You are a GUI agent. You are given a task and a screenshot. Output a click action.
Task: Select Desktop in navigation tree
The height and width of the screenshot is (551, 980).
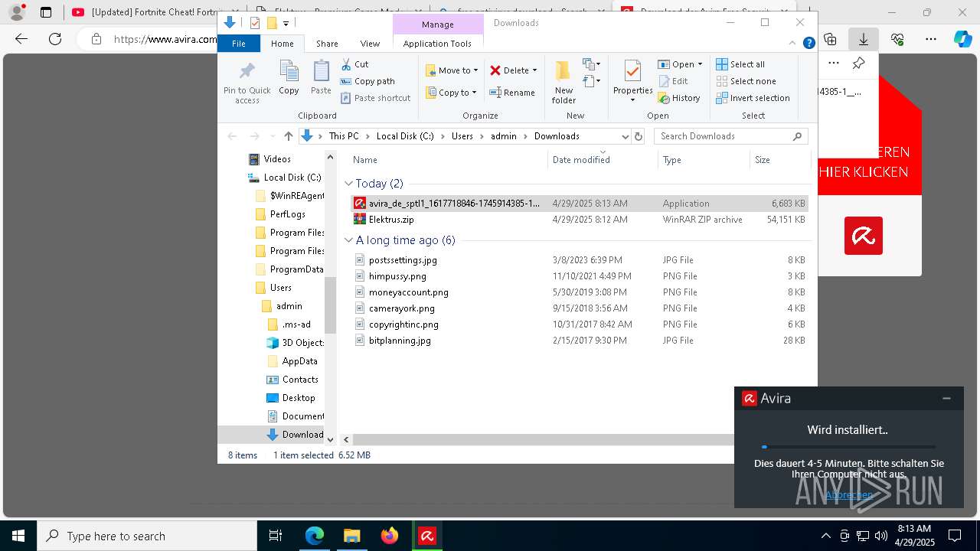pos(298,398)
